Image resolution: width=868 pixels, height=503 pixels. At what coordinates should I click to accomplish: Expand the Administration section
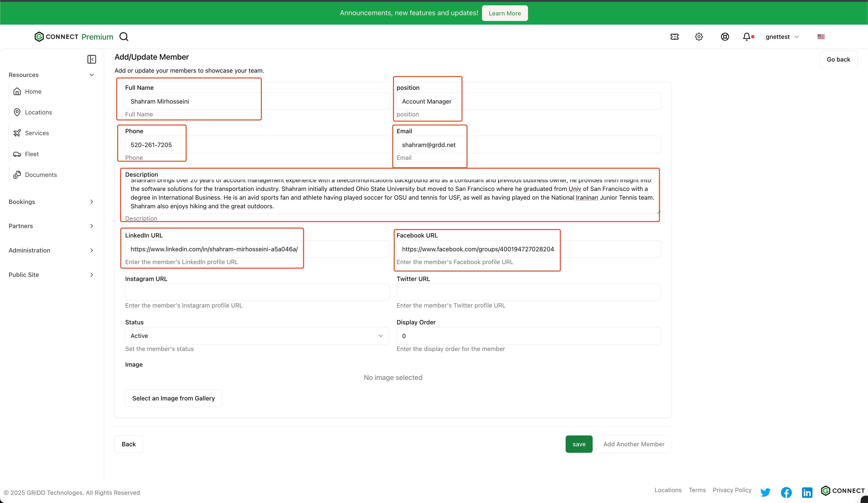pyautogui.click(x=51, y=250)
